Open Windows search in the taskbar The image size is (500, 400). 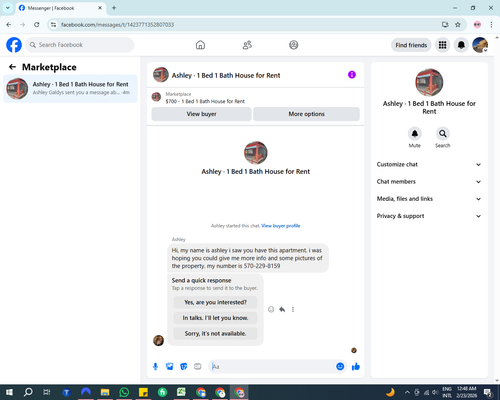pos(28,392)
